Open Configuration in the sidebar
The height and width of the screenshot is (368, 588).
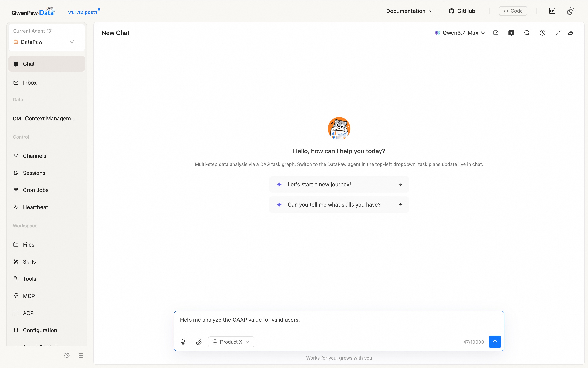(x=47, y=330)
